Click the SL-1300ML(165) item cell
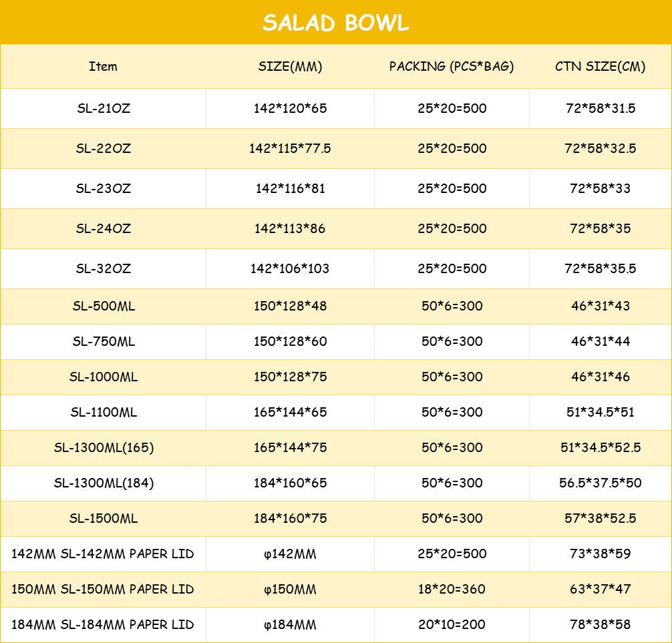 pos(104,447)
